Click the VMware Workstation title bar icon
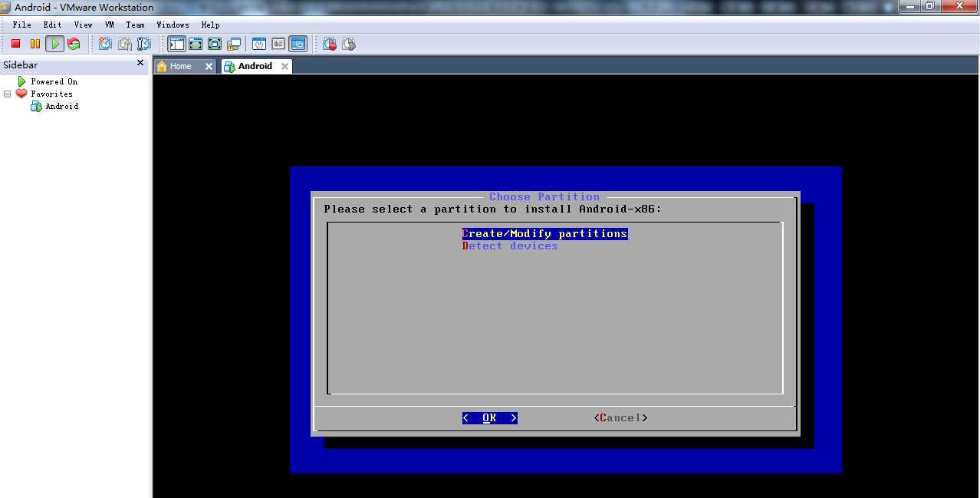Viewport: 980px width, 498px height. pyautogui.click(x=6, y=7)
